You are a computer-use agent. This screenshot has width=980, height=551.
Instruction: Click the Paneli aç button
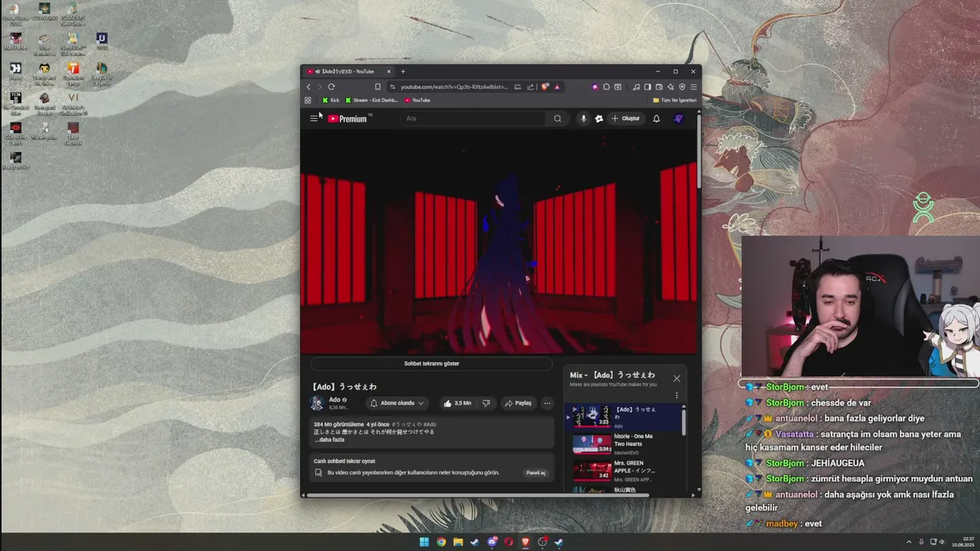pyautogui.click(x=536, y=473)
